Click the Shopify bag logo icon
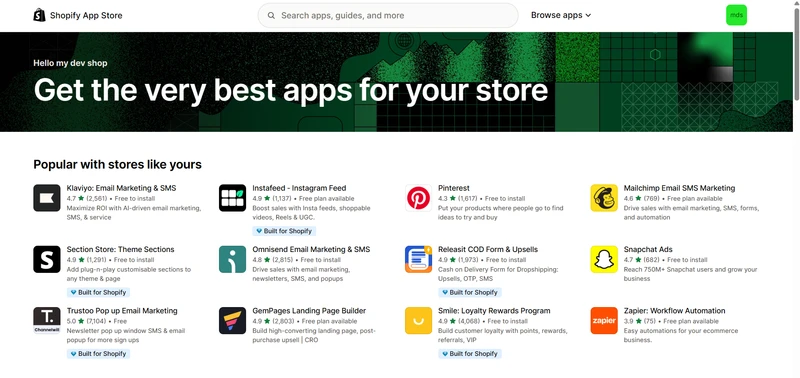The image size is (800, 378). click(39, 15)
